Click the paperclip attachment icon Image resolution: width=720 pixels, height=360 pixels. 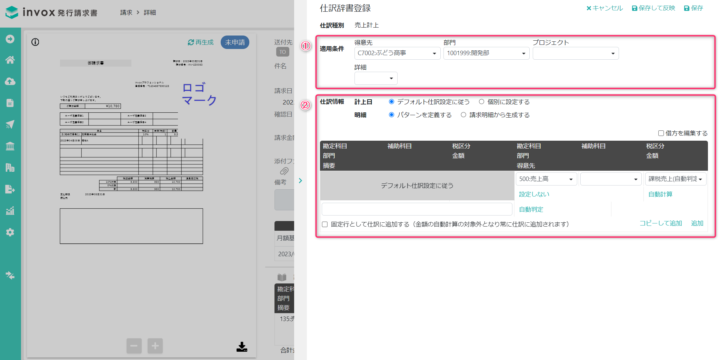pos(284,171)
